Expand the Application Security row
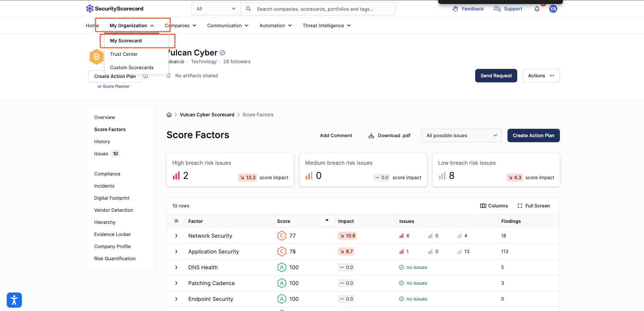The image size is (644, 311). pyautogui.click(x=176, y=251)
